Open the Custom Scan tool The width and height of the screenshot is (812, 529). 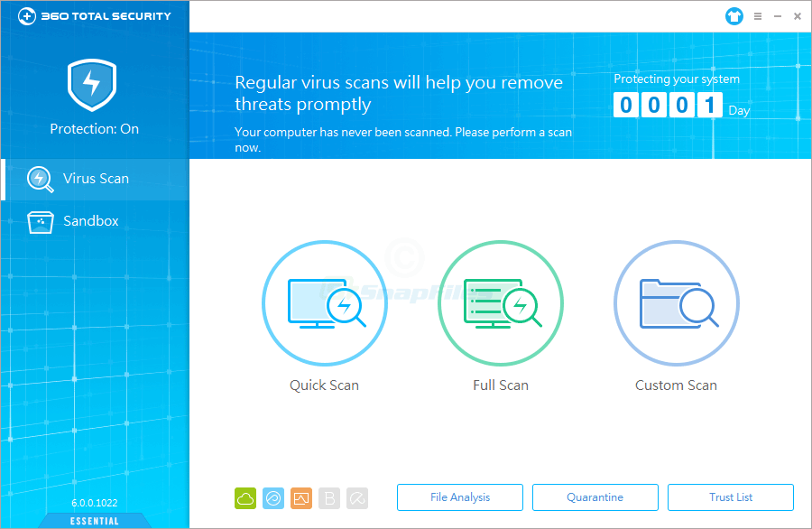point(676,303)
